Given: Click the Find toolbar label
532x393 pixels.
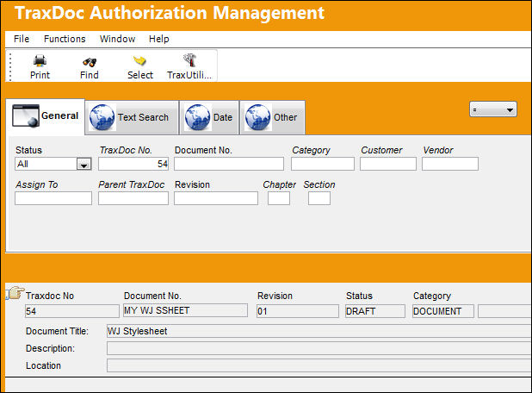Looking at the screenshot, I should 90,75.
